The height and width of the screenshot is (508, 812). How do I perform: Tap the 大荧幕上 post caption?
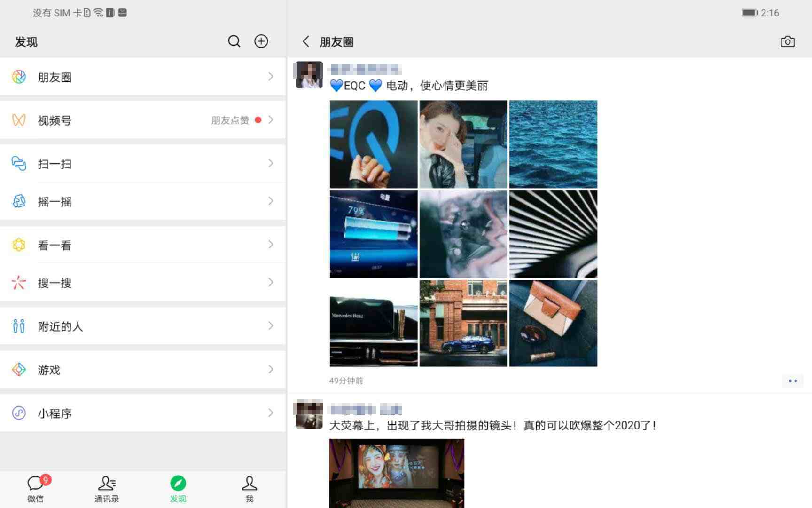pos(493,426)
